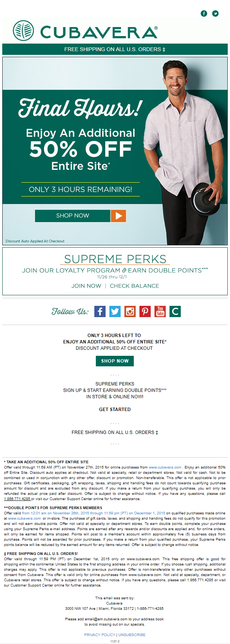This screenshot has height=644, width=230.
Task: Open the CHECK BALANCE link
Action: 135,286
